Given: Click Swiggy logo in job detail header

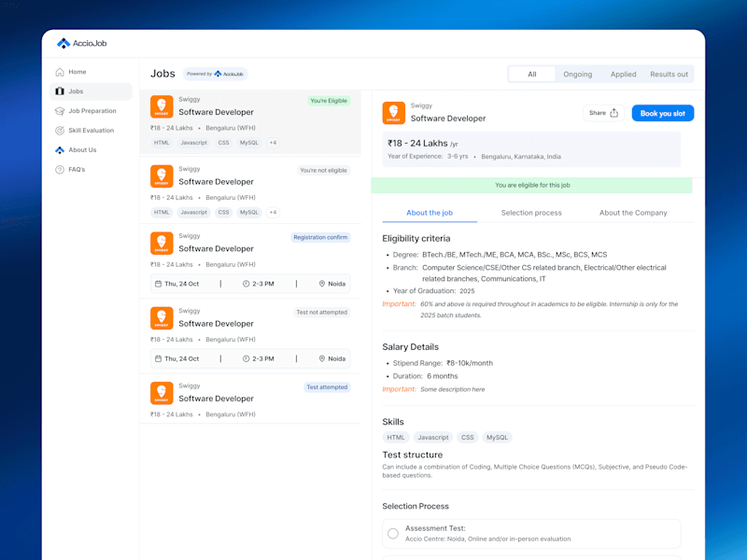Looking at the screenshot, I should coord(393,113).
